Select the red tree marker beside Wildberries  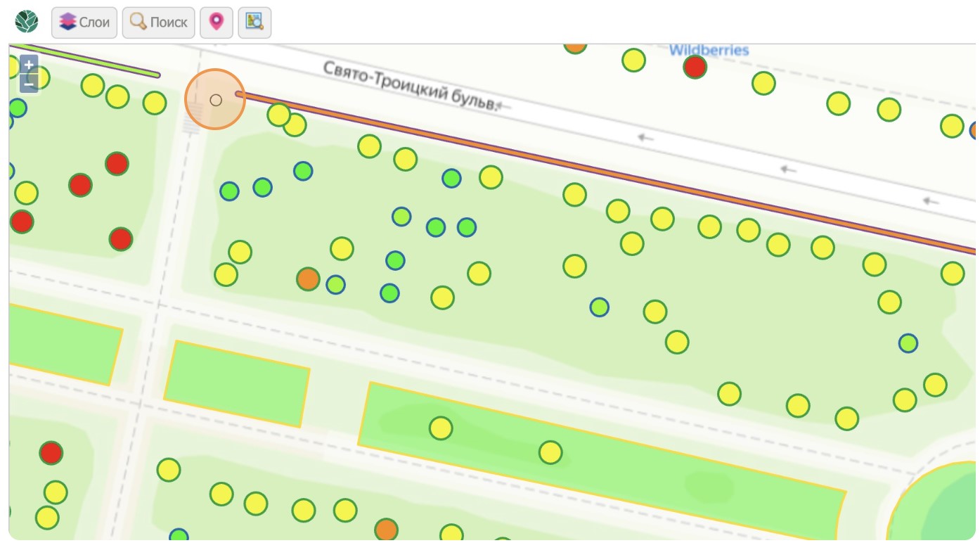tap(695, 67)
